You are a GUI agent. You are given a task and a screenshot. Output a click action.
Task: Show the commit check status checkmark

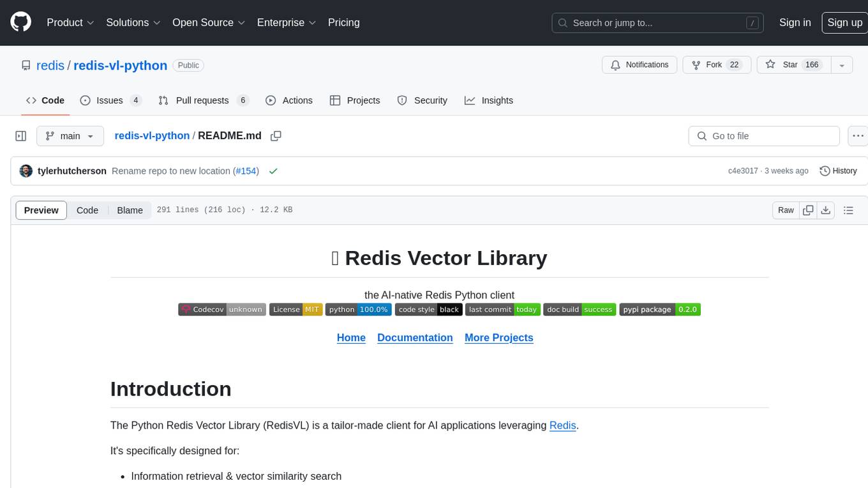(x=273, y=171)
